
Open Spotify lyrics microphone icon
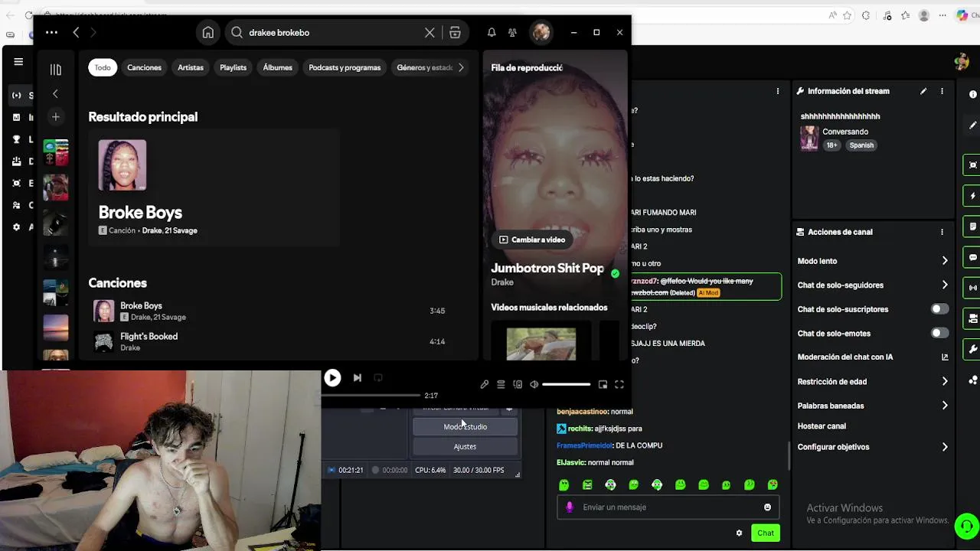[x=484, y=384]
